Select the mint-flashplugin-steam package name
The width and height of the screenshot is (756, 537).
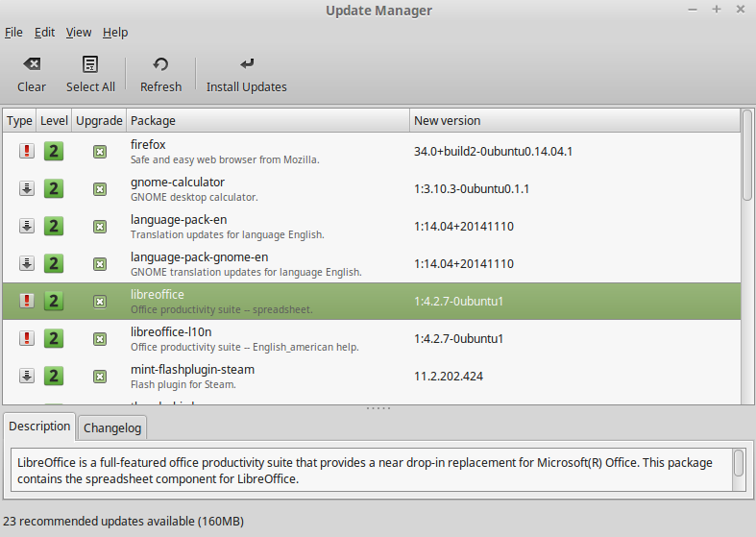click(x=192, y=370)
